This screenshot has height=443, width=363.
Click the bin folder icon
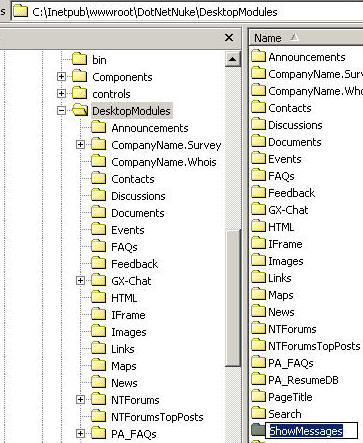pyautogui.click(x=79, y=59)
